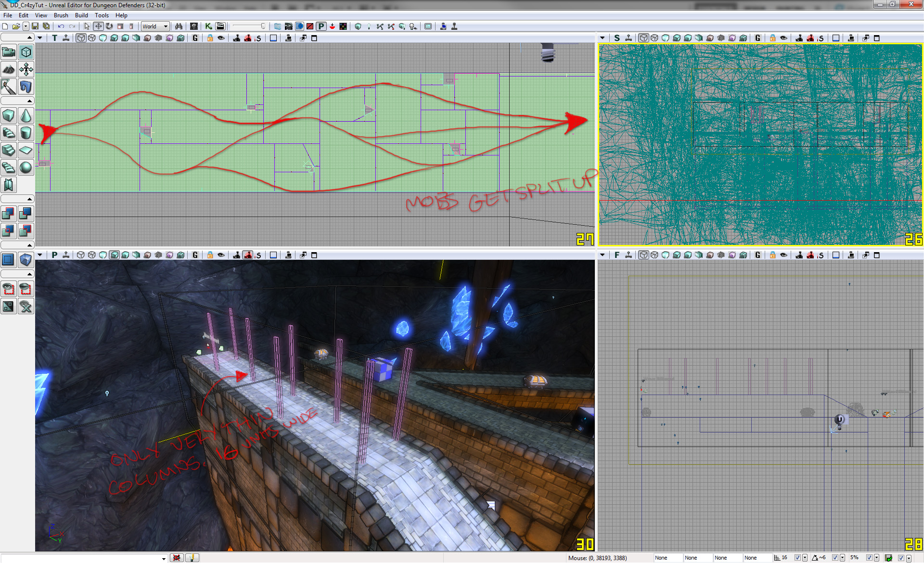Select Terrain editing mode in the toolbox
This screenshot has height=563, width=924.
(9, 69)
